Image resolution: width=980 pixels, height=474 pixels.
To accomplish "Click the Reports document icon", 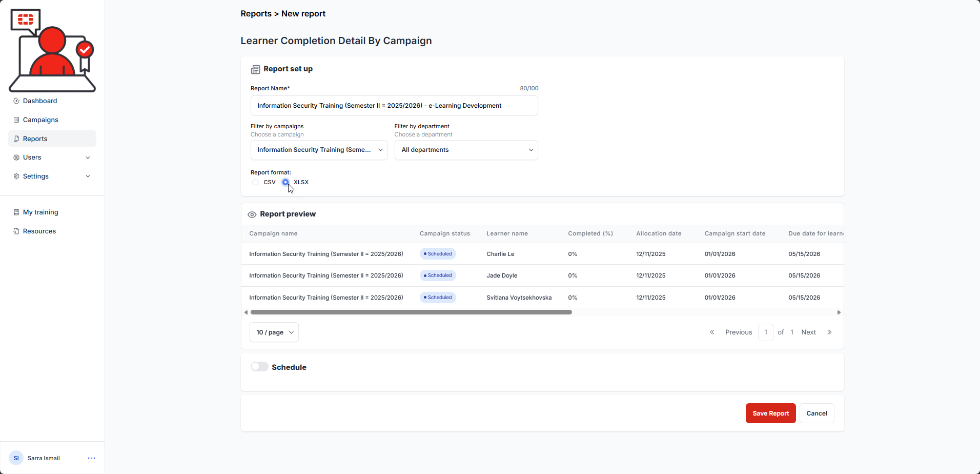I will (16, 139).
